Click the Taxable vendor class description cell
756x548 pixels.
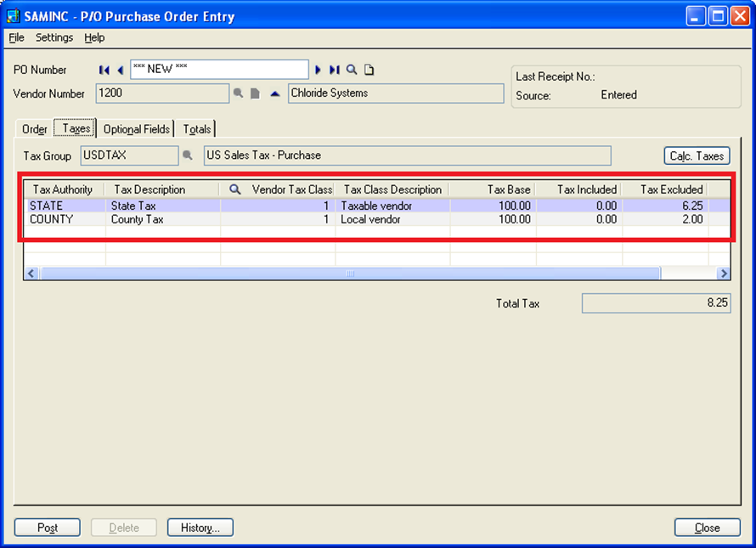393,206
